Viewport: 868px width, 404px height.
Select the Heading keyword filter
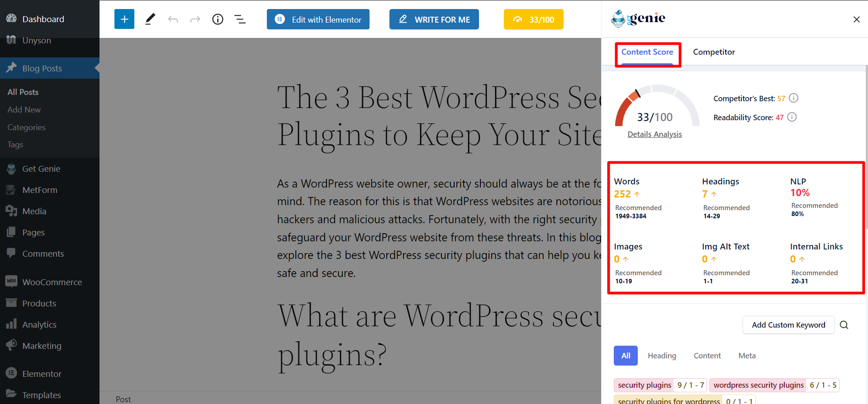pos(662,356)
